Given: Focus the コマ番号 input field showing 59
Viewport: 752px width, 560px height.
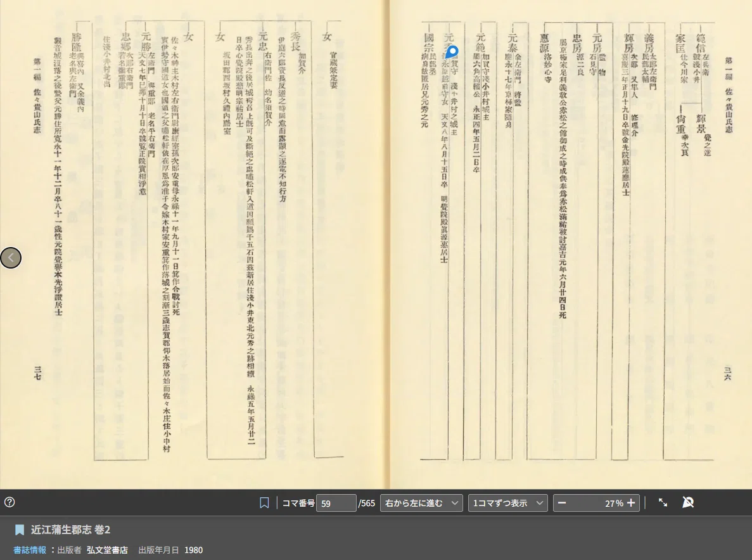Looking at the screenshot, I should [x=336, y=504].
